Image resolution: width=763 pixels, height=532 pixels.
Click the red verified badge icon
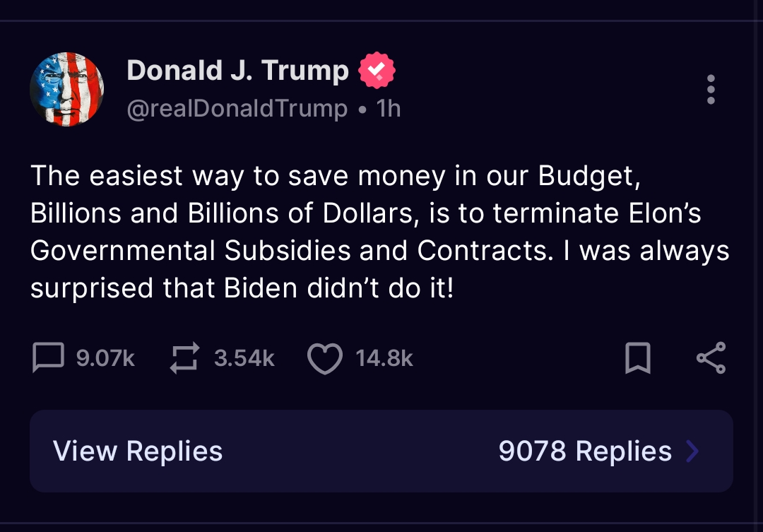[377, 71]
